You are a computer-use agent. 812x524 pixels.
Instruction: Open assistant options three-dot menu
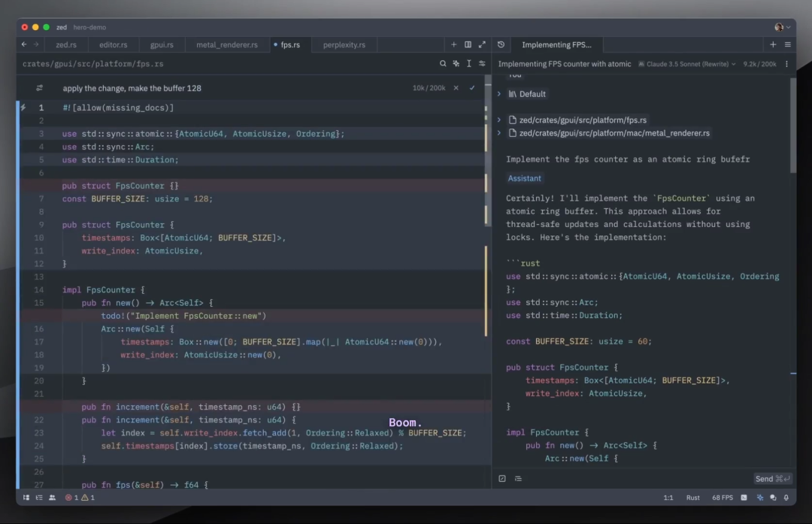[786, 64]
